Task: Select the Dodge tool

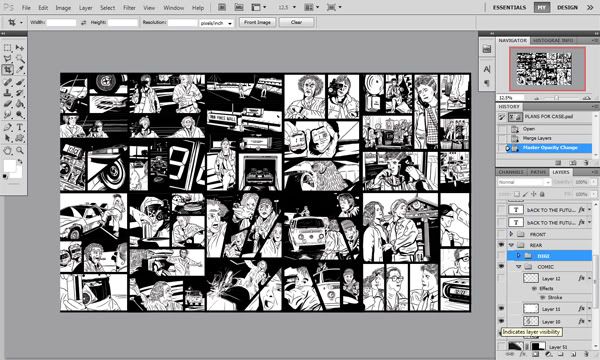Action: (x=20, y=114)
